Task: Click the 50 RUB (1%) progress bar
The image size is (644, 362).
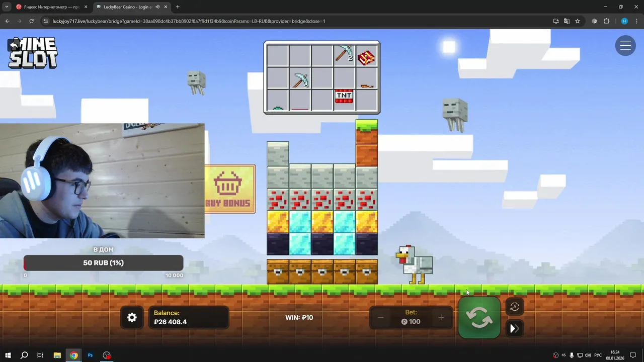Action: click(x=103, y=263)
